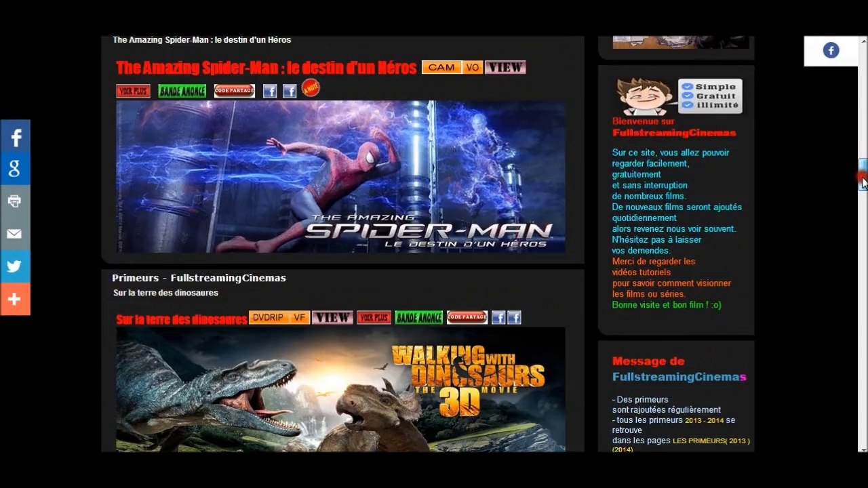
Task: Click CODE PARTAGE in dinosaures row
Action: tap(467, 317)
